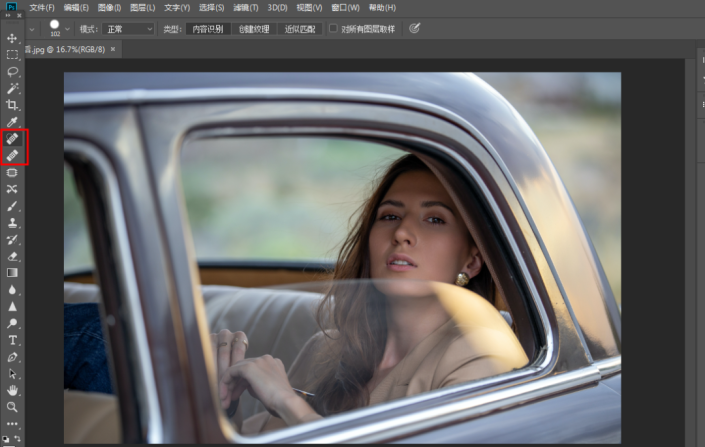Enable 对所有图层取样 checkbox
Viewport: 705px width, 447px height.
334,29
